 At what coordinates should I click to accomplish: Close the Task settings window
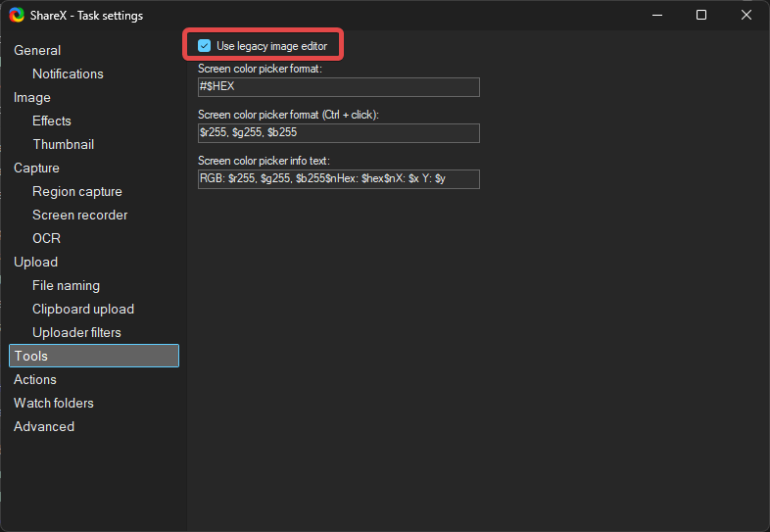746,16
